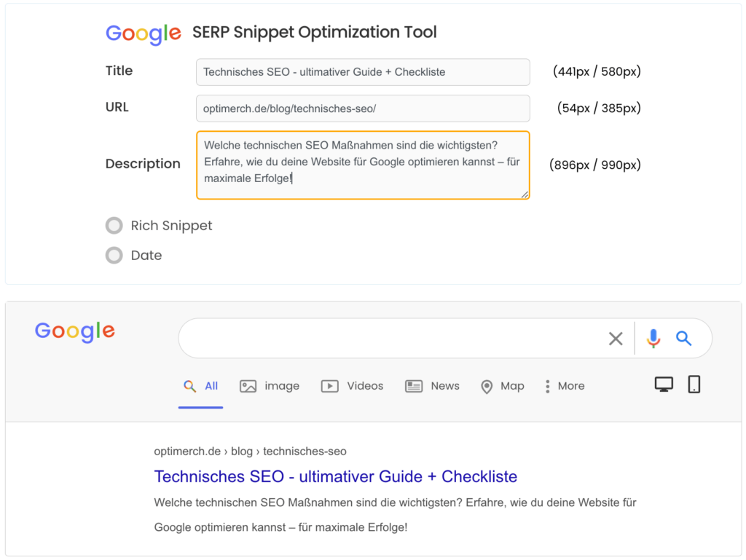Start voice search with the microphone icon
The height and width of the screenshot is (560, 746).
[653, 339]
